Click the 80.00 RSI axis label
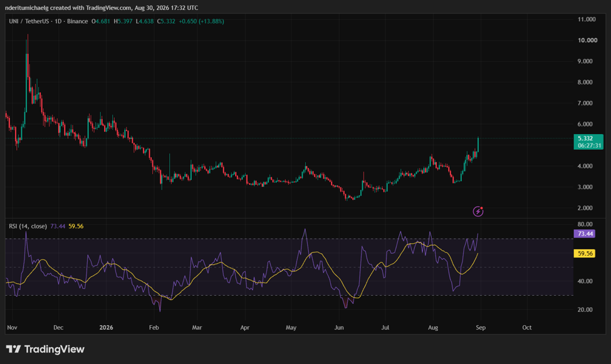 tap(585, 224)
